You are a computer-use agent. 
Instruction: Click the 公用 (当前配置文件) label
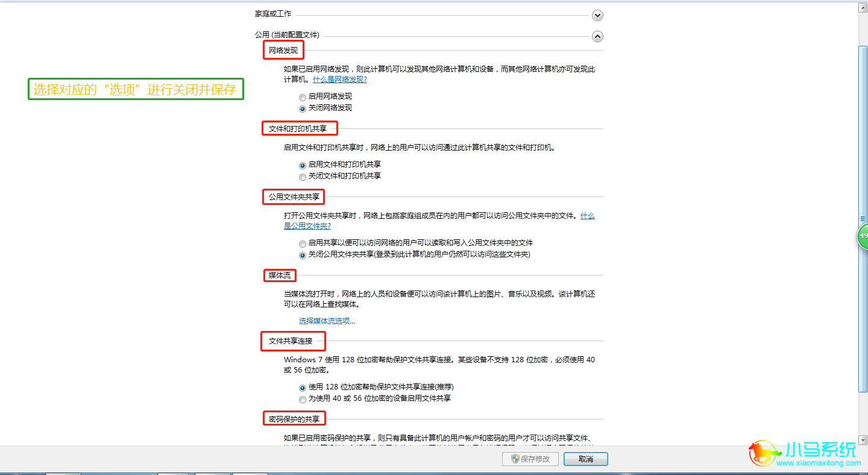click(287, 35)
